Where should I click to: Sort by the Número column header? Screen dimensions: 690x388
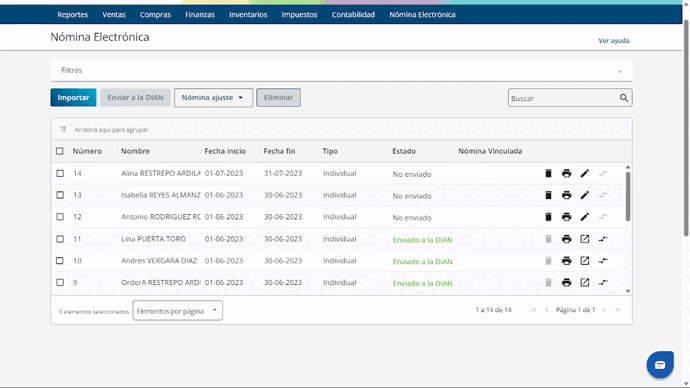(x=87, y=151)
